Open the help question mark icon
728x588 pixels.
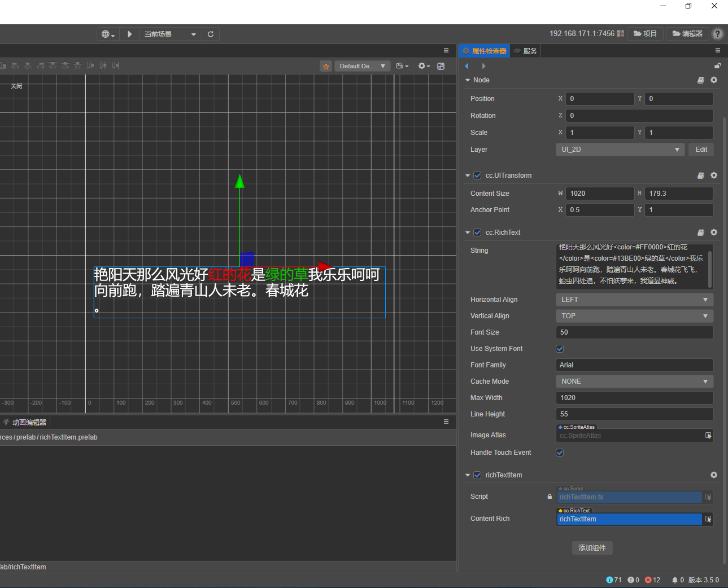coord(717,34)
